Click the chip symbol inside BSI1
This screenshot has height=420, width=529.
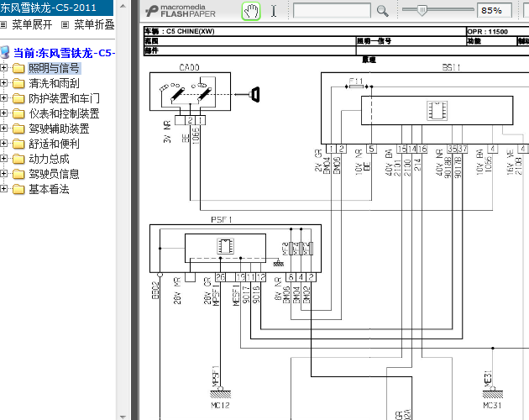[x=437, y=110]
